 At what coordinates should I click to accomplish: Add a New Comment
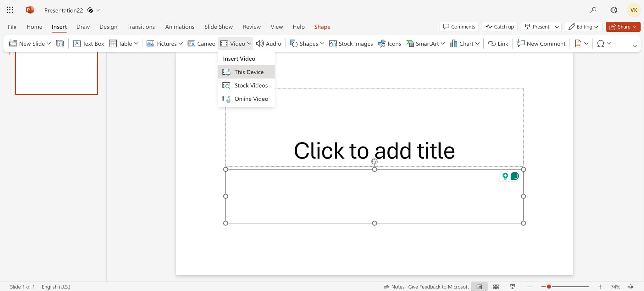[x=541, y=44]
